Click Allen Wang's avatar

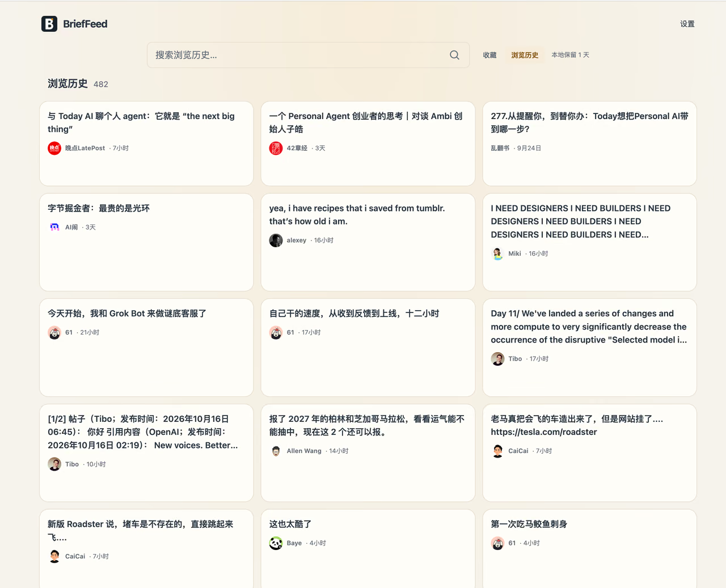pyautogui.click(x=276, y=451)
